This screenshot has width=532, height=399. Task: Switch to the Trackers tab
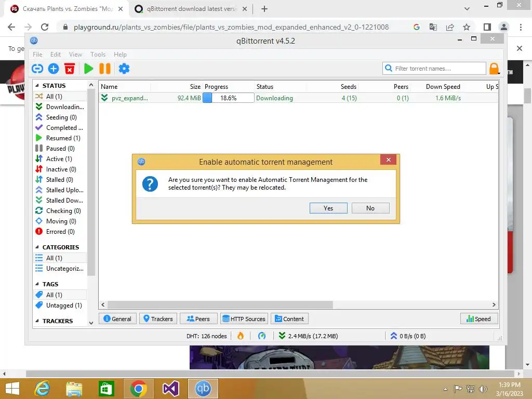[158, 319]
